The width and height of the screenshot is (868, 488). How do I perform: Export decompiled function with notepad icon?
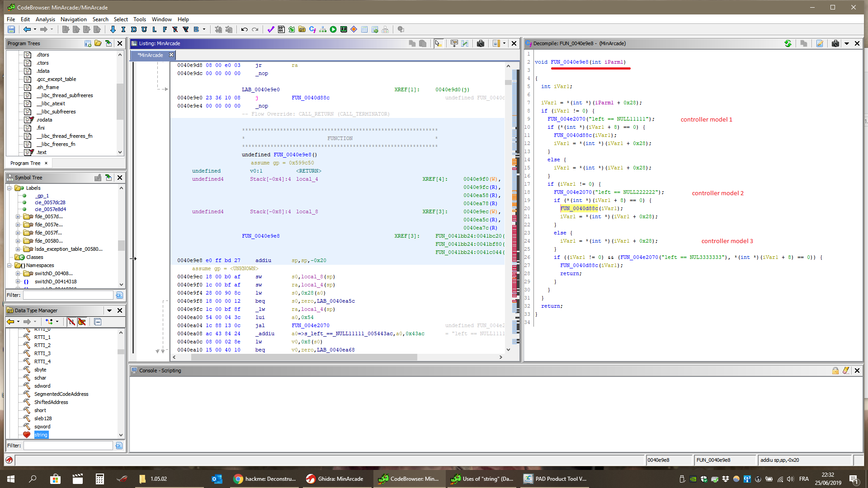(820, 43)
